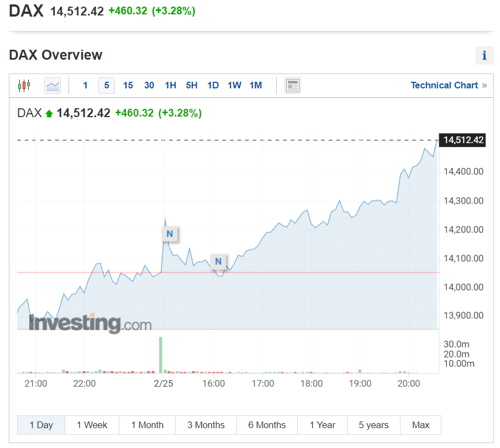Click the green up arrow beside DAX
Image resolution: width=500 pixels, height=448 pixels.
[x=49, y=114]
